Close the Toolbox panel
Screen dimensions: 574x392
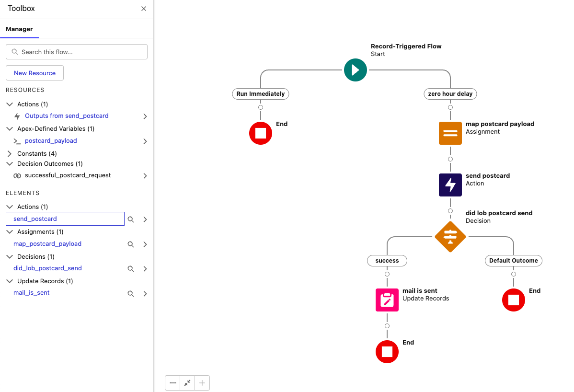click(144, 9)
